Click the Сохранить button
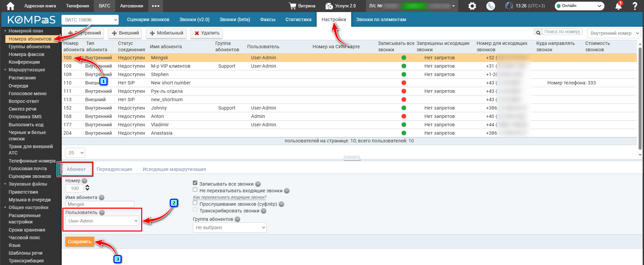Screen dimensions: 644x265 [80, 242]
